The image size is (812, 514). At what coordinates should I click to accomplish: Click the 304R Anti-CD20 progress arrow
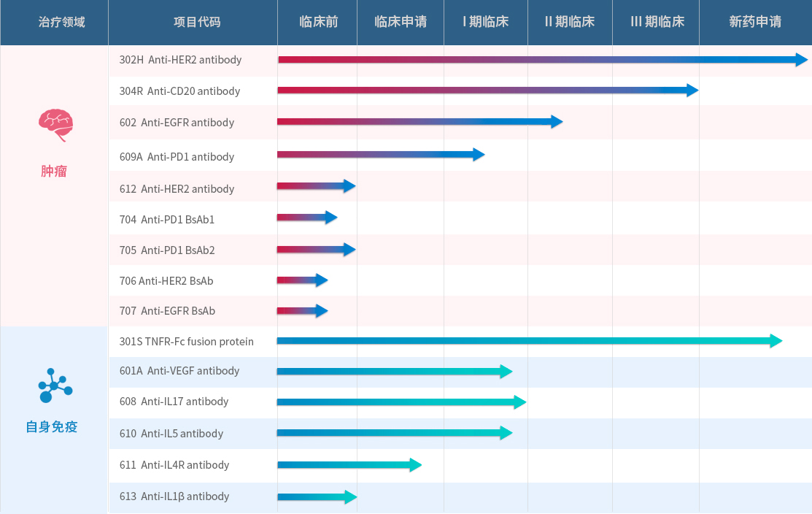[x=488, y=90]
